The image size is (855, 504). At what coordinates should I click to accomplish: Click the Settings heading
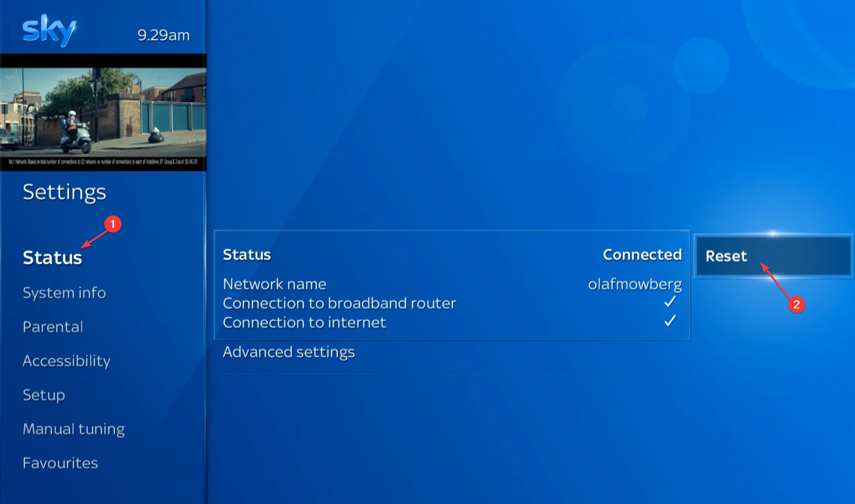click(x=64, y=192)
